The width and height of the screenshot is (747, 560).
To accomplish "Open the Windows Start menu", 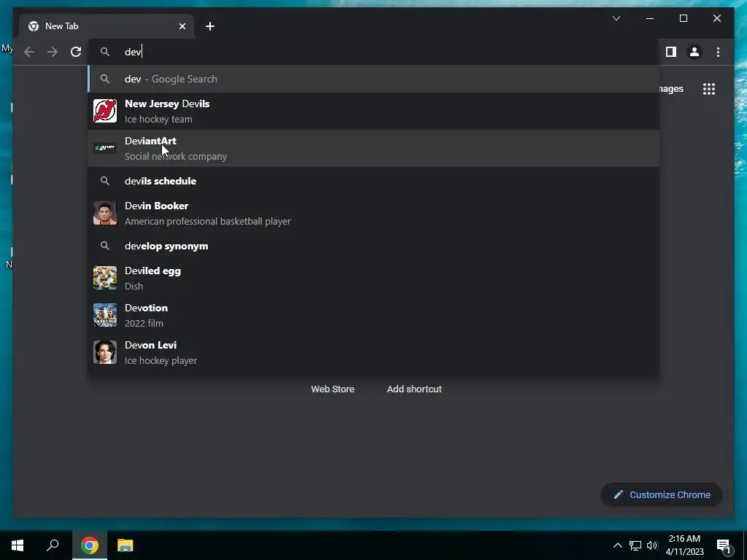I will 18,545.
